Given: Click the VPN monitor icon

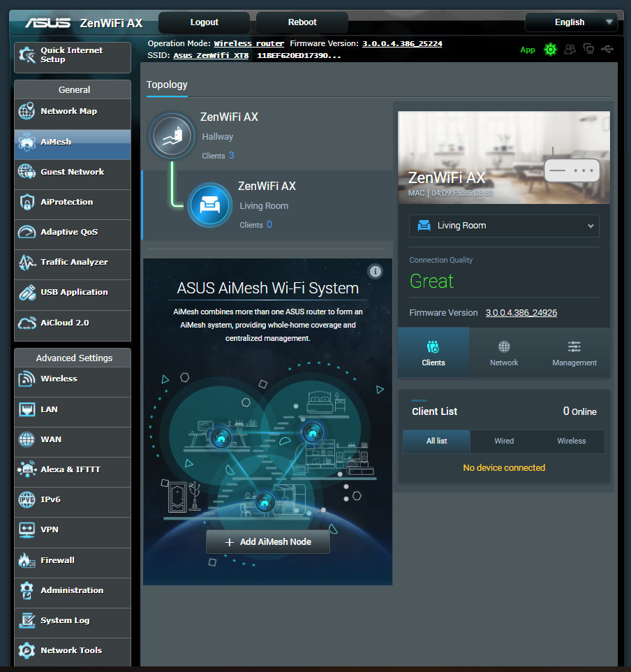Looking at the screenshot, I should pos(27,529).
